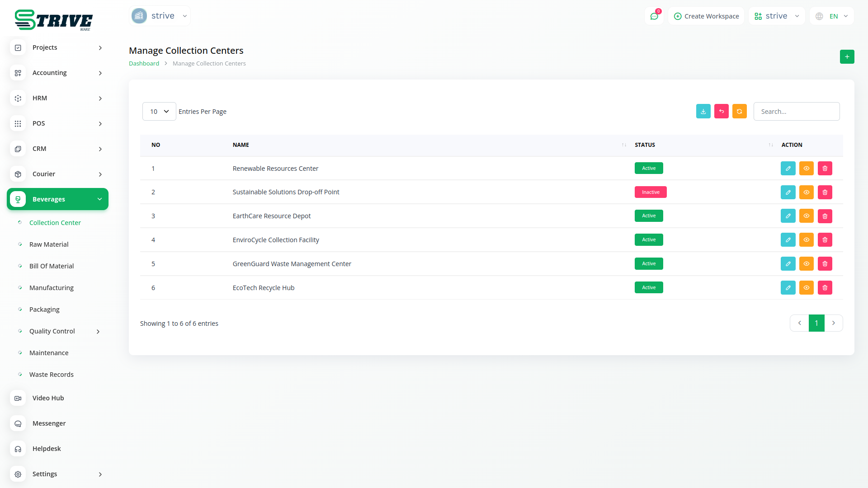Open the Raw Material menu item

click(x=49, y=244)
